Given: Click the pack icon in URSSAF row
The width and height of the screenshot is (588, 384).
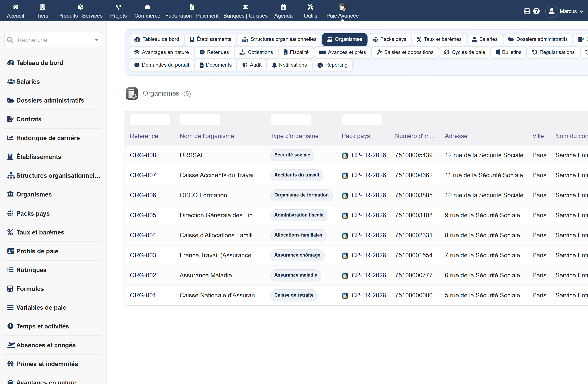Looking at the screenshot, I should pos(345,155).
